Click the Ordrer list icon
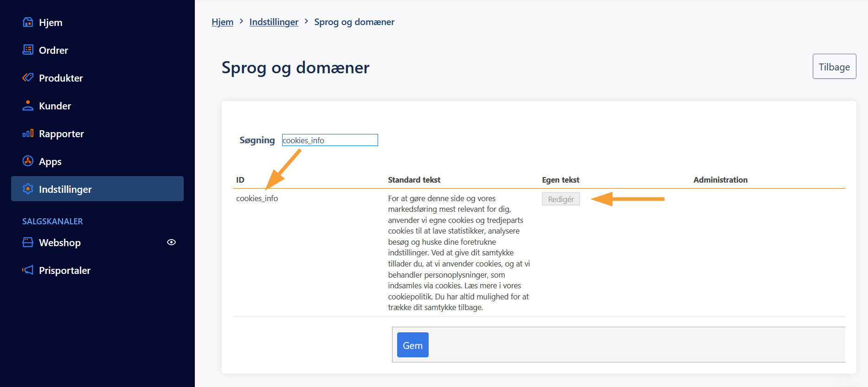 click(28, 50)
